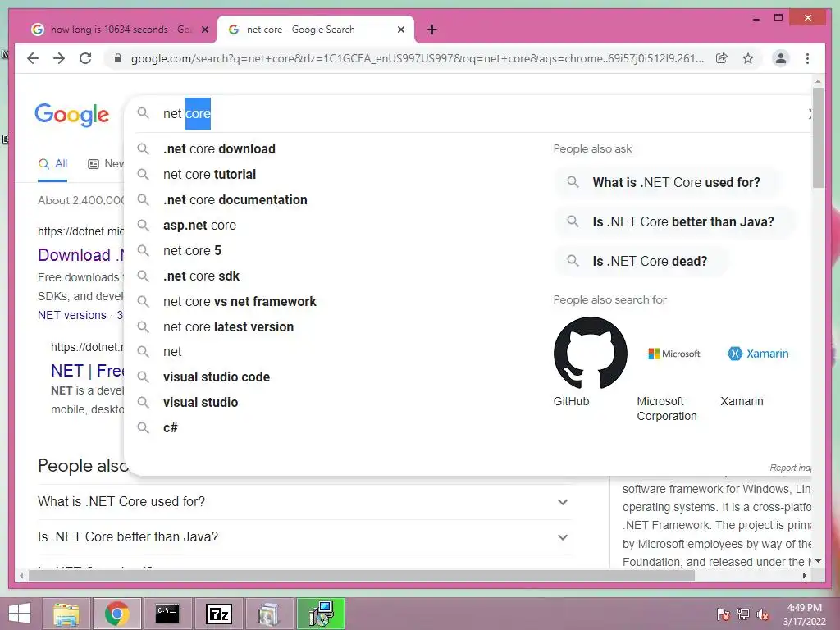This screenshot has width=840, height=630.
Task: Choose suggestion 'net core tutorial'
Action: 209,175
